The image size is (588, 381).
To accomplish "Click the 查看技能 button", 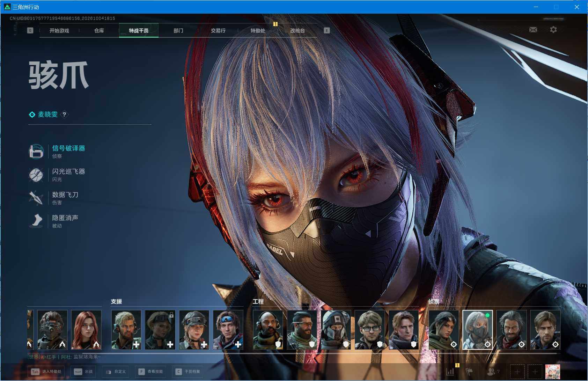I will [150, 372].
